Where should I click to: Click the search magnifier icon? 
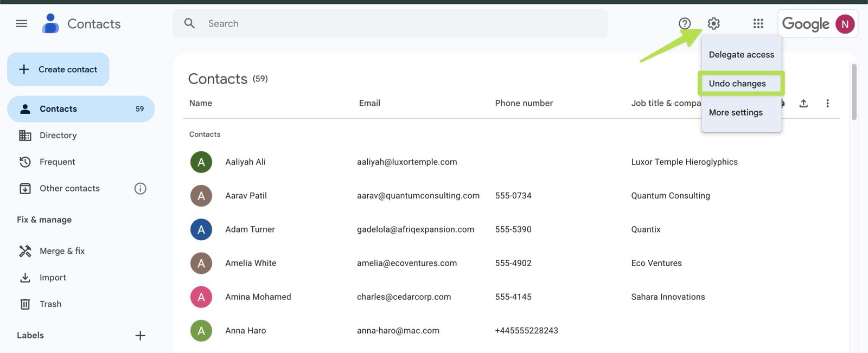coord(189,23)
